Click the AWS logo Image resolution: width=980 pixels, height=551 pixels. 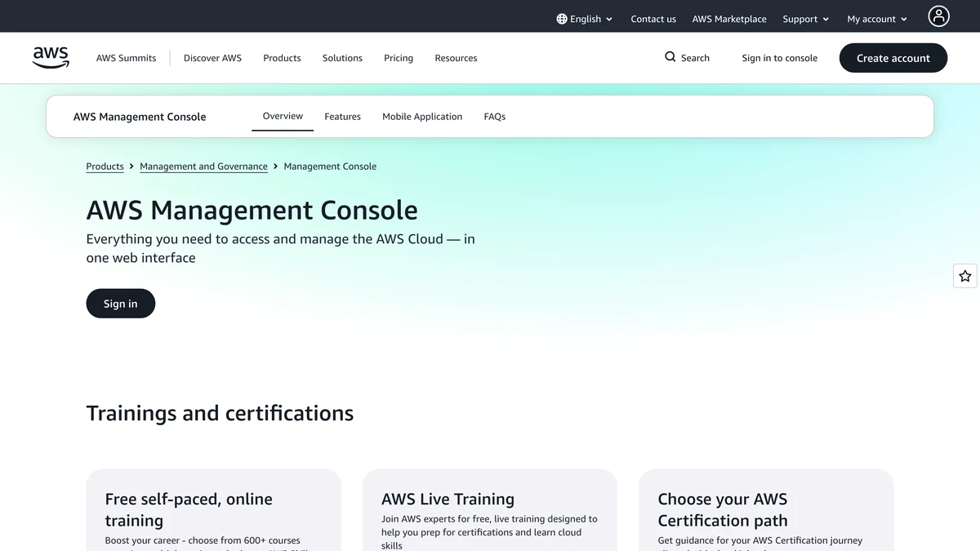tap(51, 58)
